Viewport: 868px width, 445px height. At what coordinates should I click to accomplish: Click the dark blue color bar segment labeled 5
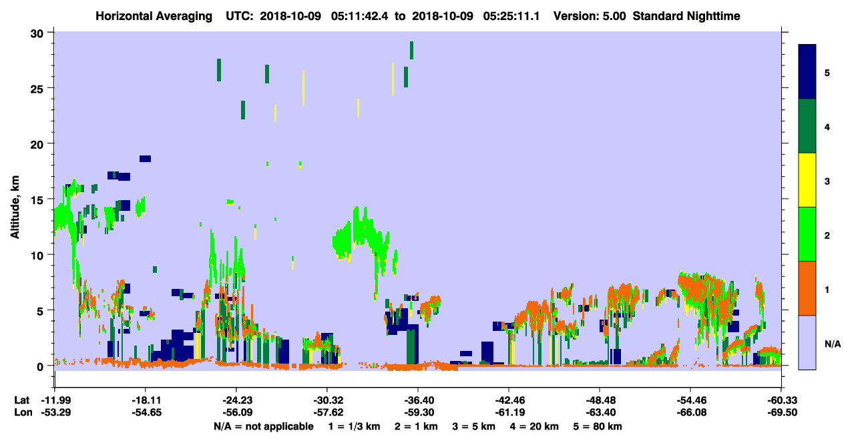click(807, 71)
